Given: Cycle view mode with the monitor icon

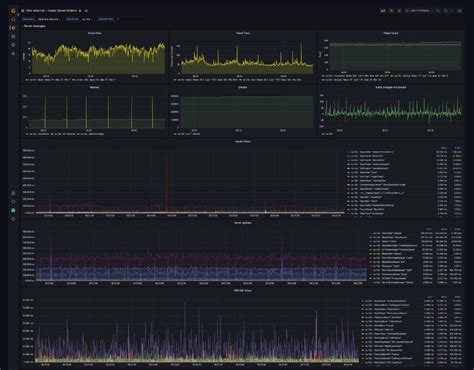Looking at the screenshot, I should tap(460, 11).
